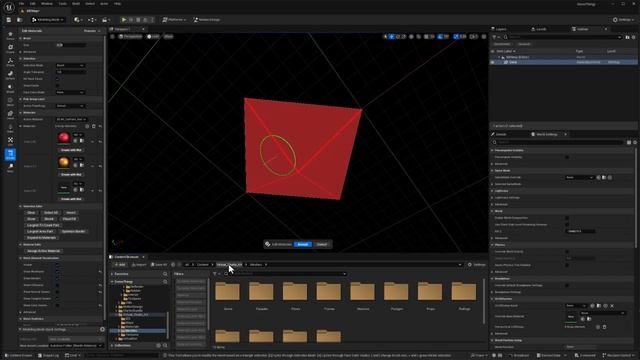Collapse the Brush section expander
The width and height of the screenshot is (640, 360).
coord(20,38)
